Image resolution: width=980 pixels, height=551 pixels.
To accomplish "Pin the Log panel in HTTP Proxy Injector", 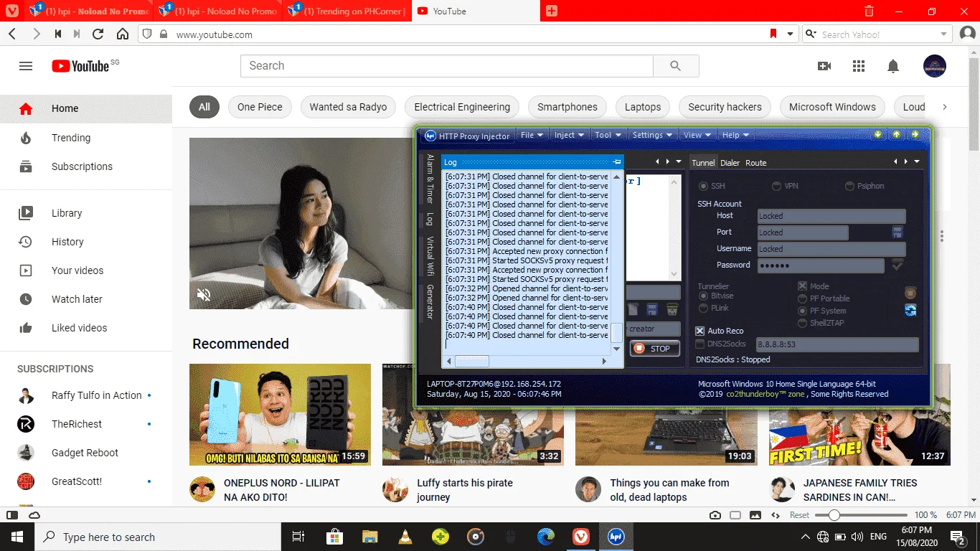I will 618,162.
